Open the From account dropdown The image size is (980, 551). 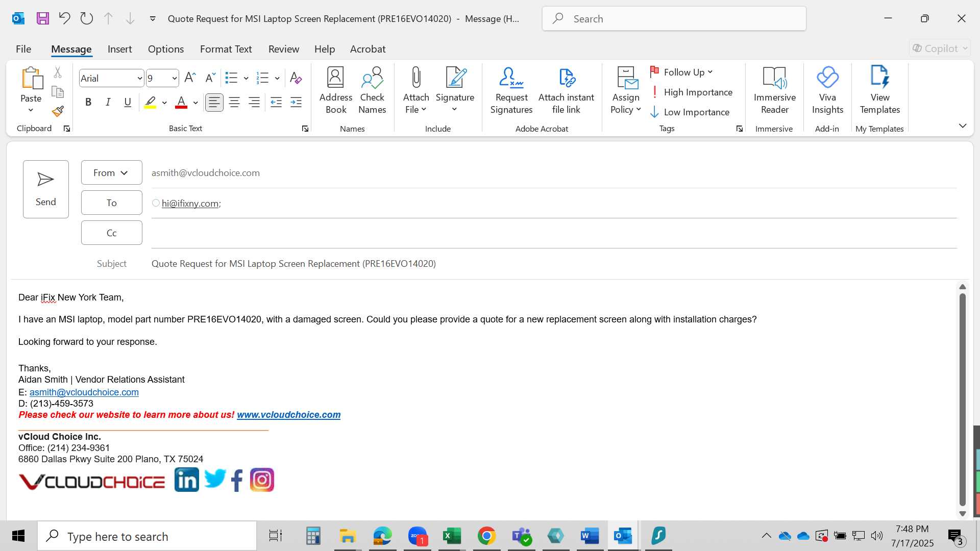[x=111, y=173]
